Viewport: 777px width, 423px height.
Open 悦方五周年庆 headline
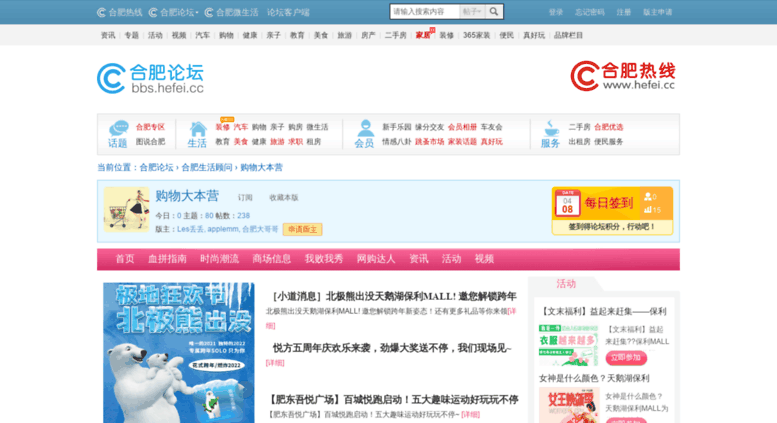392,348
